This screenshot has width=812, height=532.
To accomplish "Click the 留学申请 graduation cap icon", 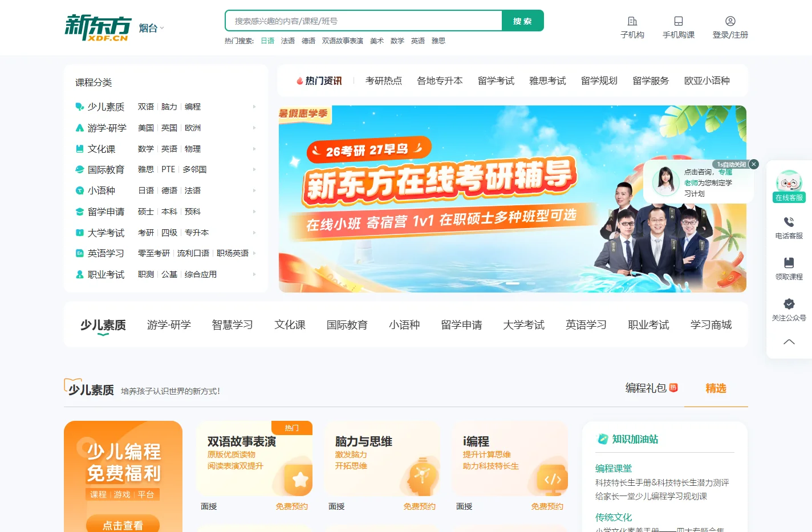I will pyautogui.click(x=80, y=212).
